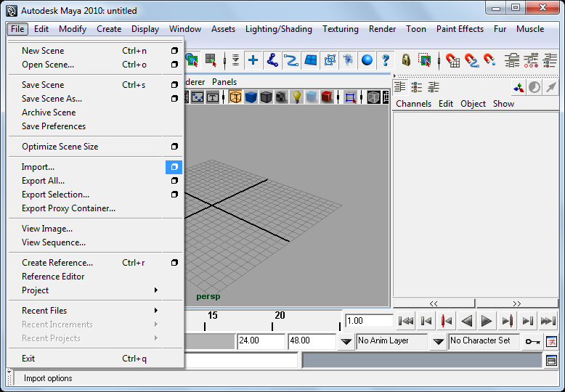The height and width of the screenshot is (392, 565).
Task: Show the Channel Box sidebar icon
Action: [x=550, y=60]
